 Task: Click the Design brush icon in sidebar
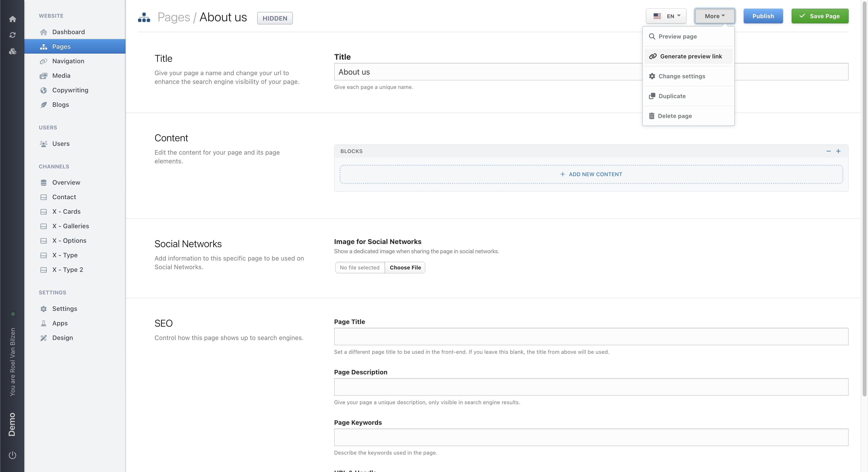tap(44, 338)
